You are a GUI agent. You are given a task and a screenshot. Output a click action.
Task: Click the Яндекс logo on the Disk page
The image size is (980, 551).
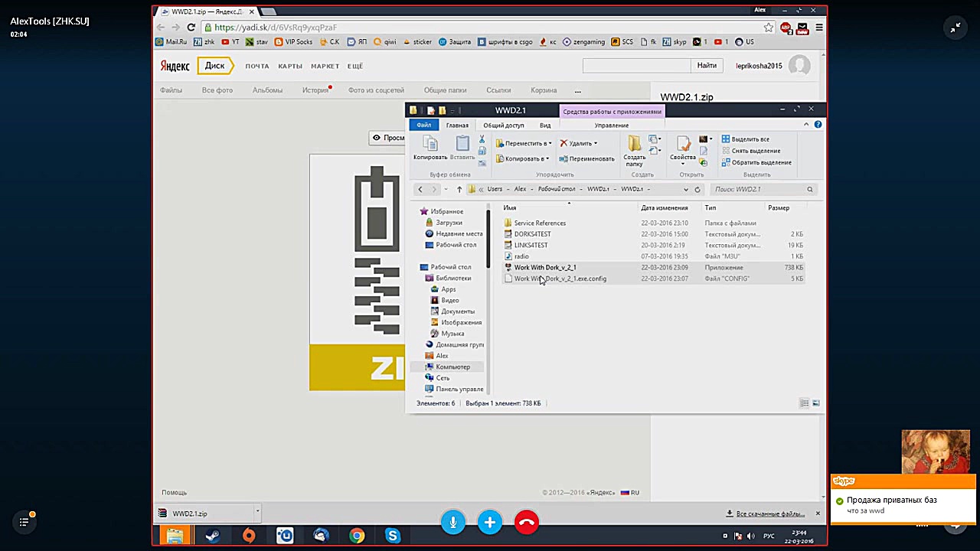point(175,66)
